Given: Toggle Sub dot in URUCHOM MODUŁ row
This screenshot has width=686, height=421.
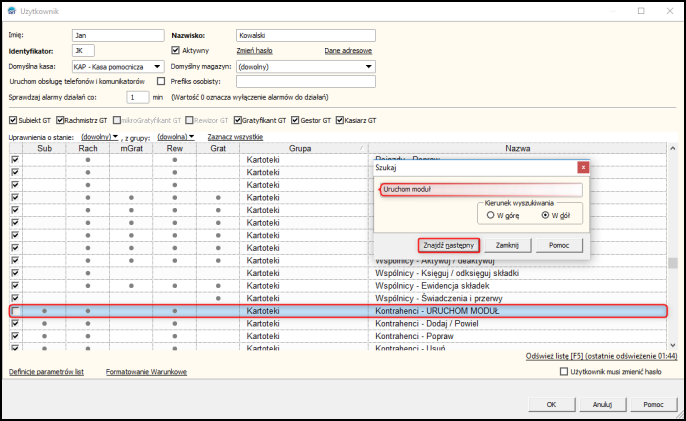Looking at the screenshot, I should (44, 313).
